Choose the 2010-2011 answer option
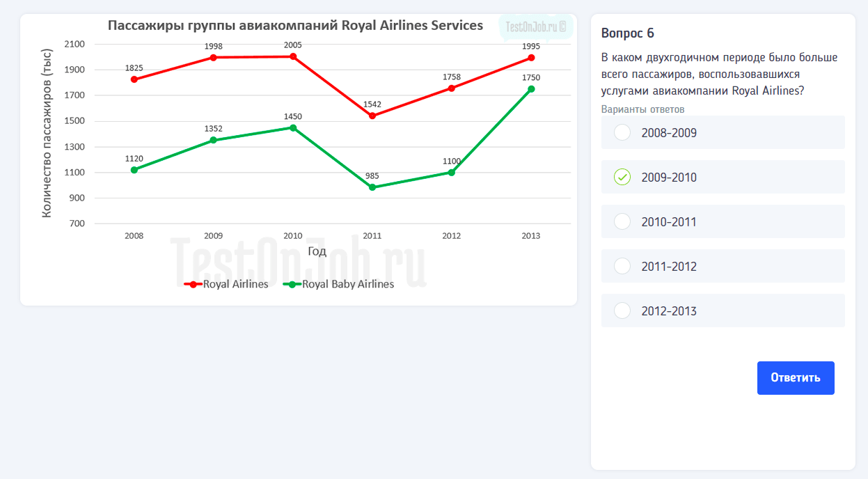This screenshot has height=479, width=868. (x=622, y=222)
